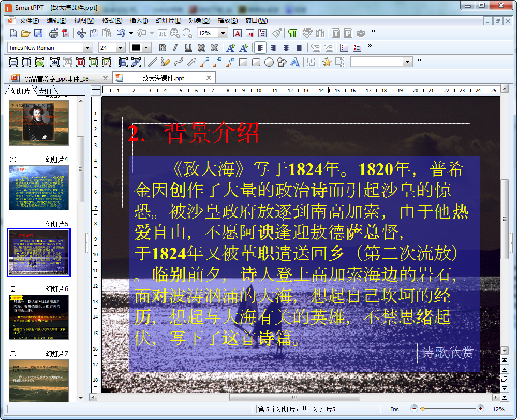Click the zoom-to-area magnifier icon
The height and width of the screenshot is (420, 517).
tap(175, 33)
